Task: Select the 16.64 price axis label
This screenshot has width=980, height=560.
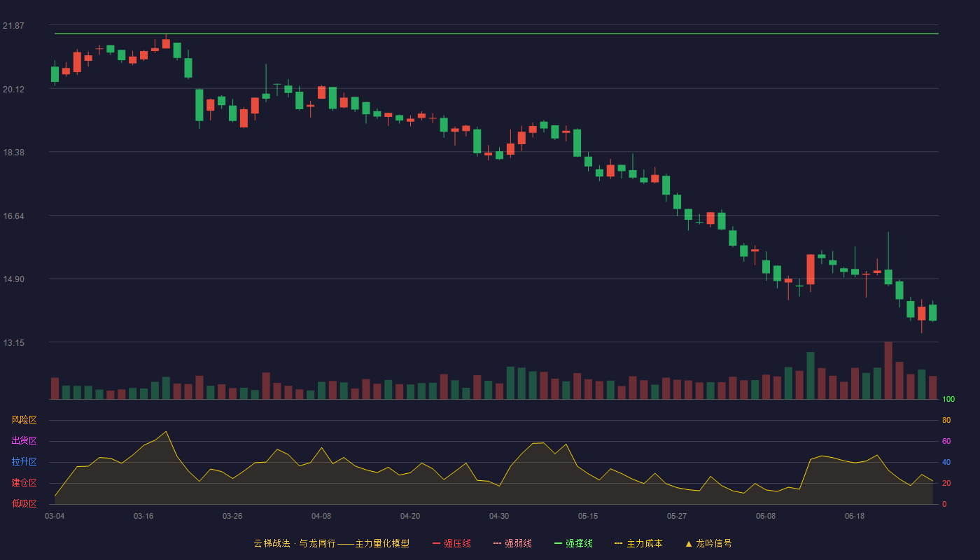Action: (13, 216)
